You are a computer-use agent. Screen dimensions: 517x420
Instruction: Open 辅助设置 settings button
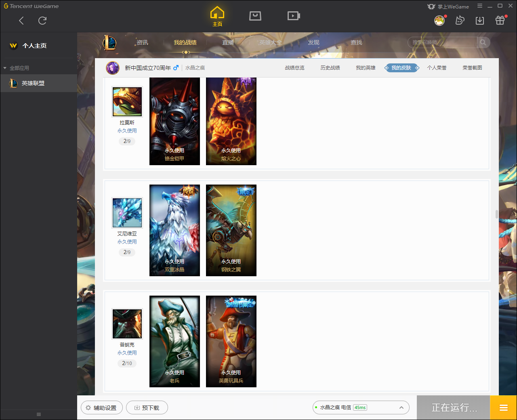pyautogui.click(x=101, y=408)
